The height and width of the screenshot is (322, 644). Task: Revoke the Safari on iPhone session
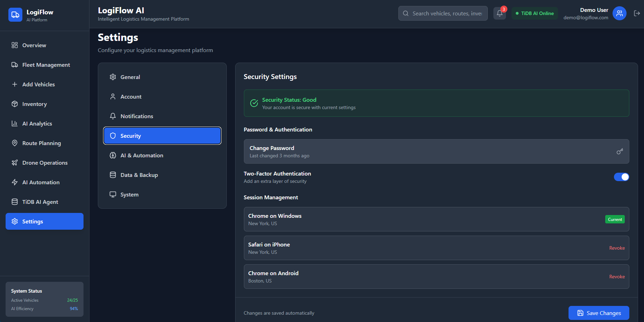pos(617,248)
